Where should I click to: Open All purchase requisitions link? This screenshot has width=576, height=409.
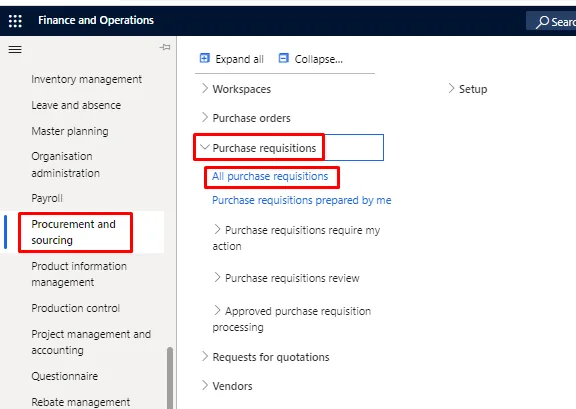point(270,176)
